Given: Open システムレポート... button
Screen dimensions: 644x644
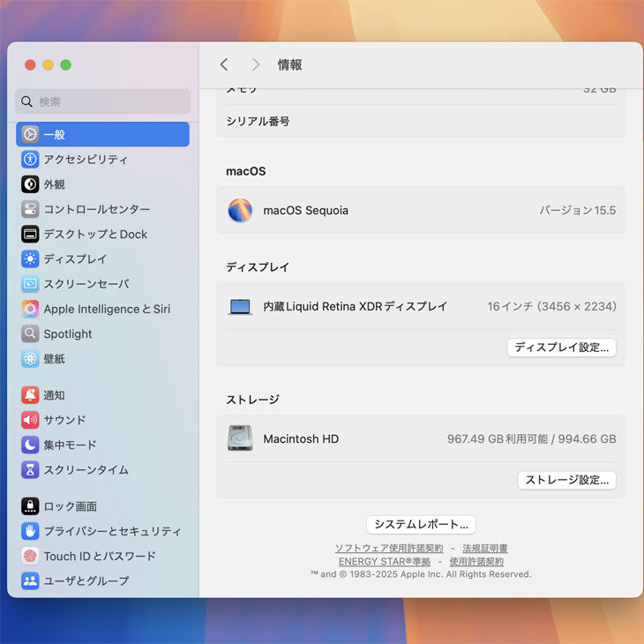Looking at the screenshot, I should 421,525.
